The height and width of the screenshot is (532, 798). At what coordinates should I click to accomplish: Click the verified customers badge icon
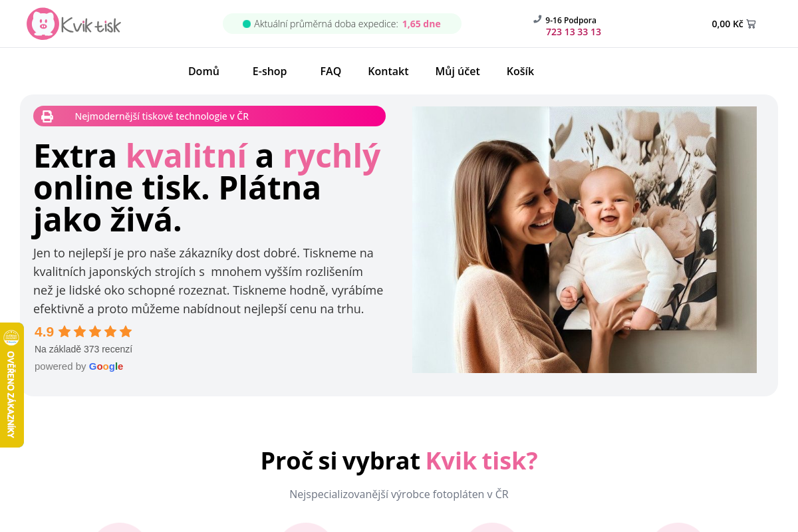(x=11, y=337)
